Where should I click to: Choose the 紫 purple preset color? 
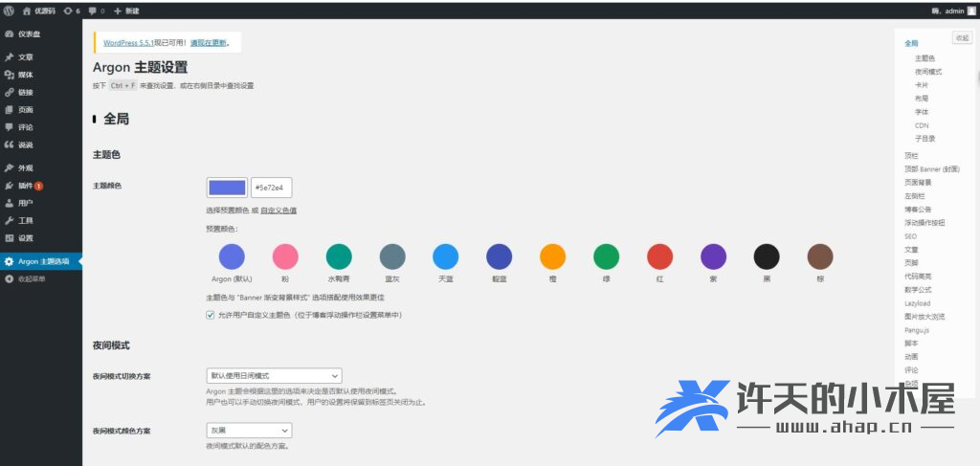point(714,256)
